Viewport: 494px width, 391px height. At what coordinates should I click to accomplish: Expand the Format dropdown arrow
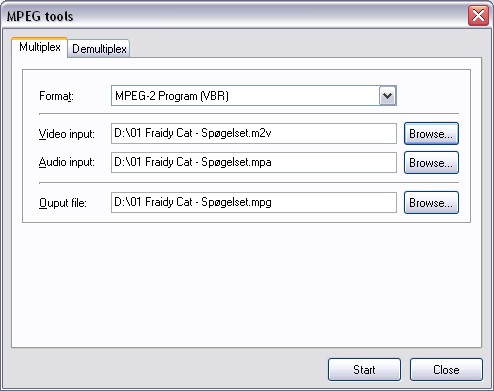pyautogui.click(x=387, y=96)
